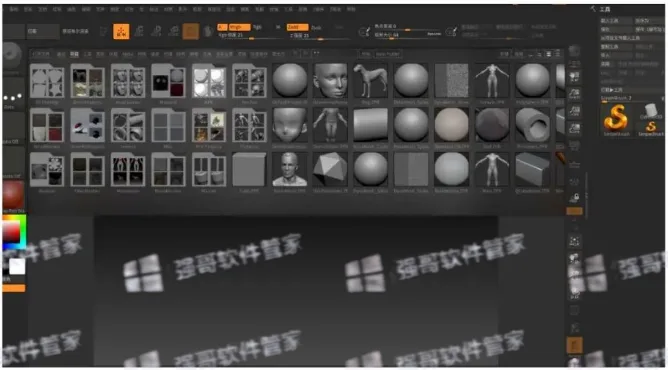Select the highlighted thumbnail-size icon in LightBox header
The height and width of the screenshot is (370, 668).
tap(549, 54)
